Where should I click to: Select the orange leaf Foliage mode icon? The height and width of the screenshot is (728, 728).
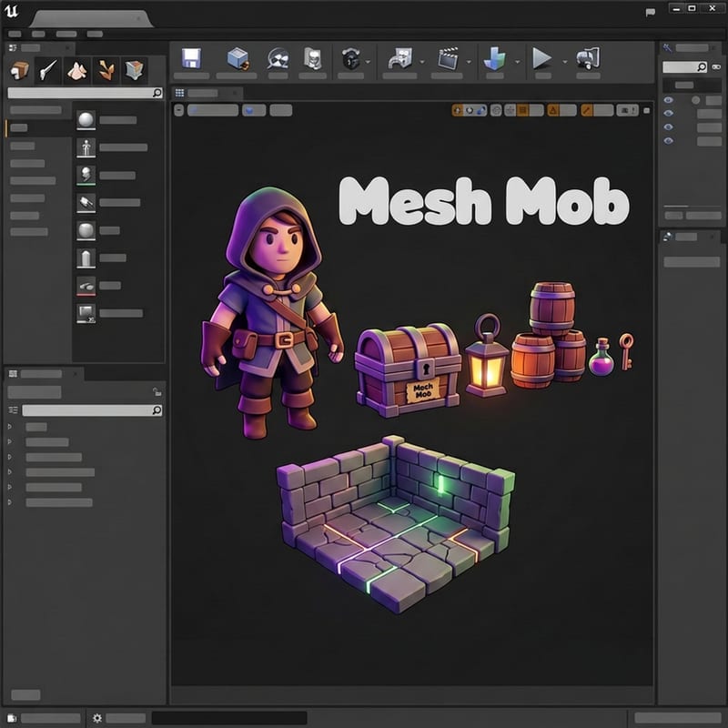pyautogui.click(x=106, y=71)
